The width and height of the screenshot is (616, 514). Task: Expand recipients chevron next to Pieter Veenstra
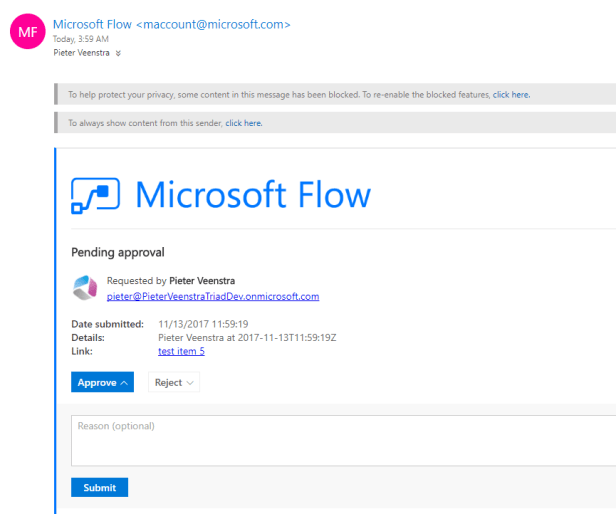[x=118, y=53]
